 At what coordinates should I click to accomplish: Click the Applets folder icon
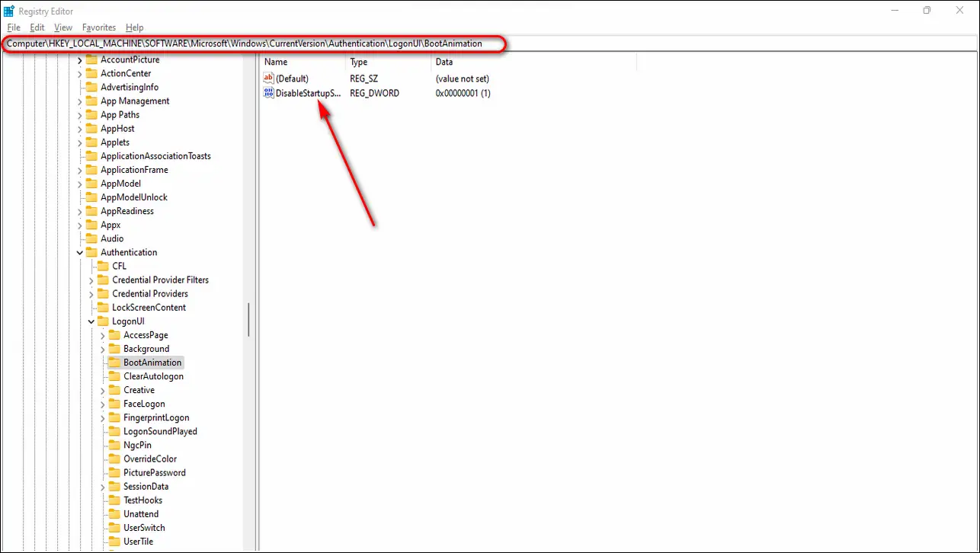coord(91,142)
